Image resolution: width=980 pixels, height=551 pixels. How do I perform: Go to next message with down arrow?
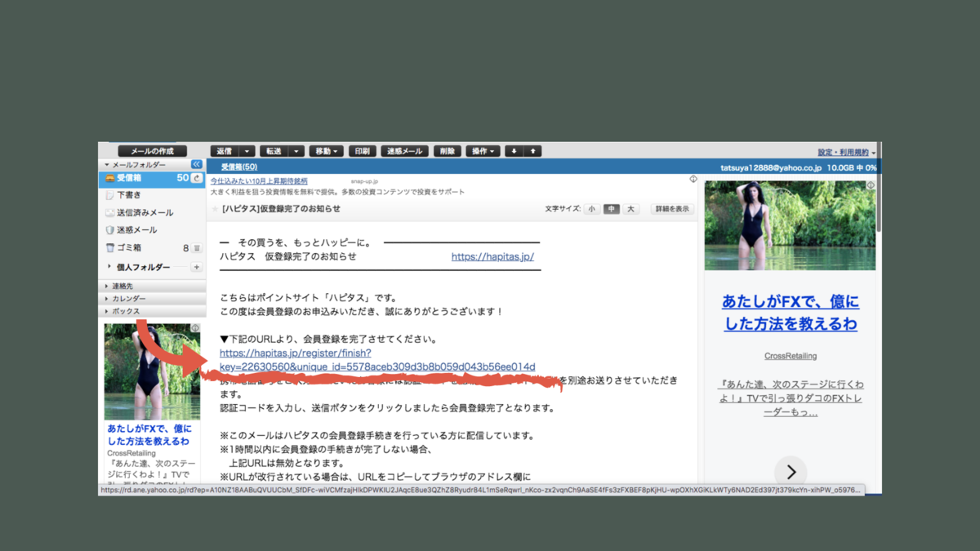click(x=514, y=151)
